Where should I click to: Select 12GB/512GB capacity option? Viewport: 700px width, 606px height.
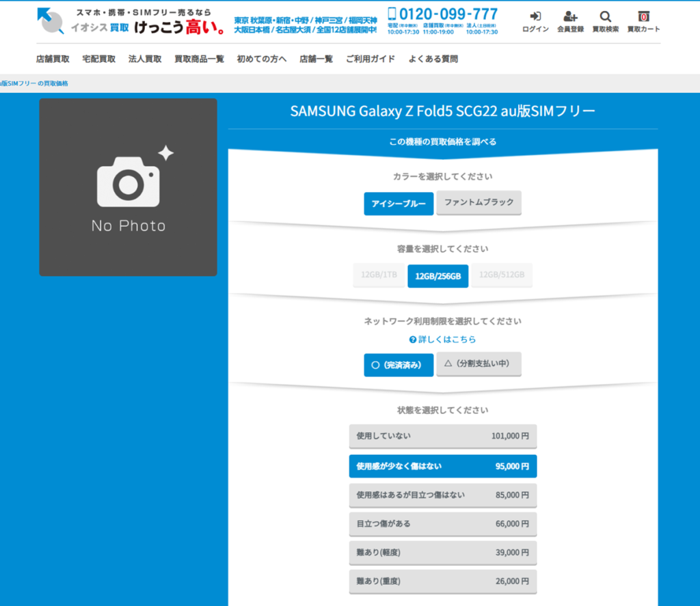502,275
